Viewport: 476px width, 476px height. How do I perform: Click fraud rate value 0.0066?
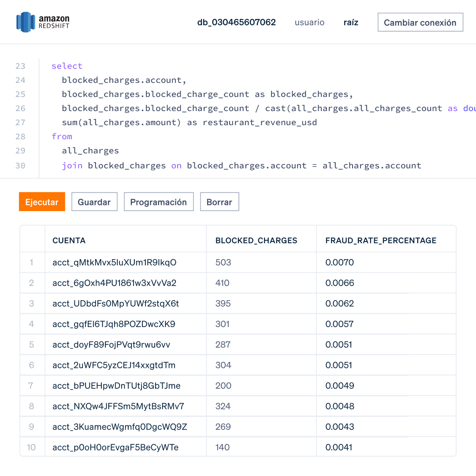tap(339, 283)
